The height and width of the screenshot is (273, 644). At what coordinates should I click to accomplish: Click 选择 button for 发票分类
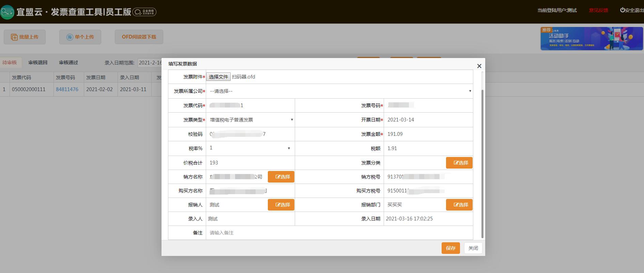pos(459,163)
